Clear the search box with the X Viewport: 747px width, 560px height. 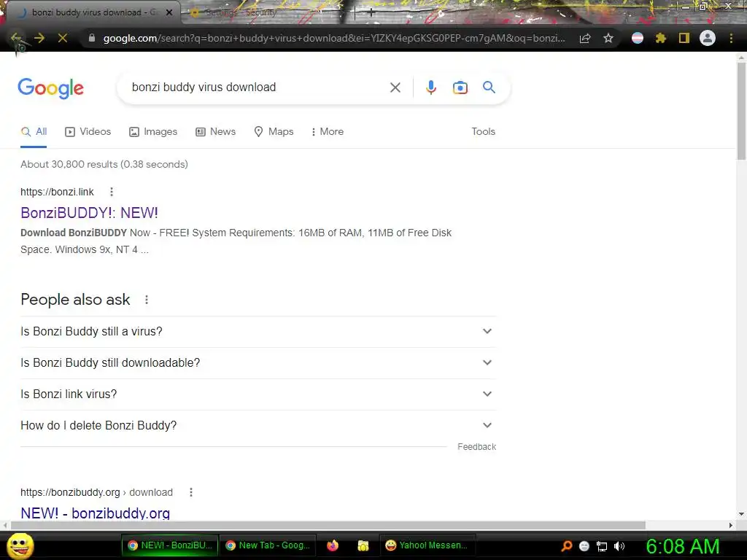(395, 87)
